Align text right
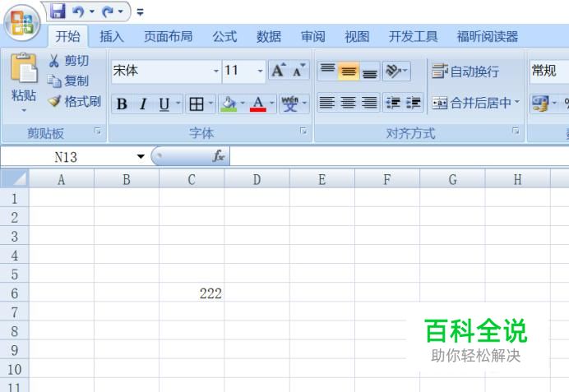Screen dimensions: 569x392 click(x=369, y=103)
